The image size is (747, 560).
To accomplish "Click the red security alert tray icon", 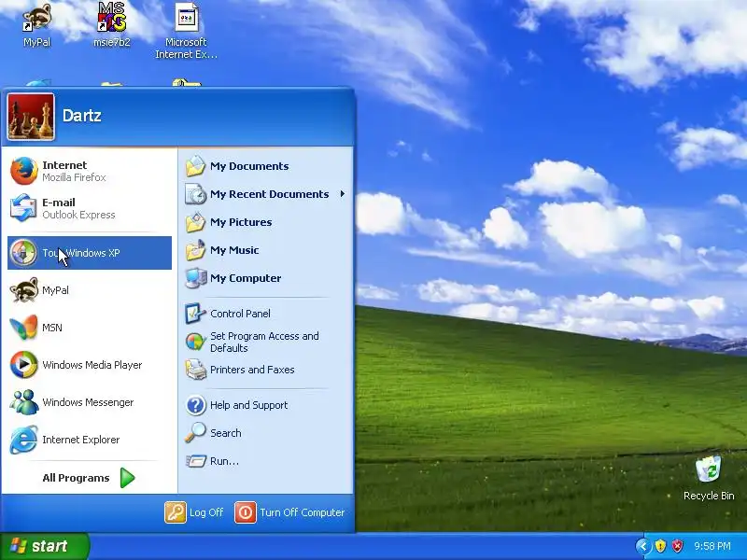I will [677, 546].
